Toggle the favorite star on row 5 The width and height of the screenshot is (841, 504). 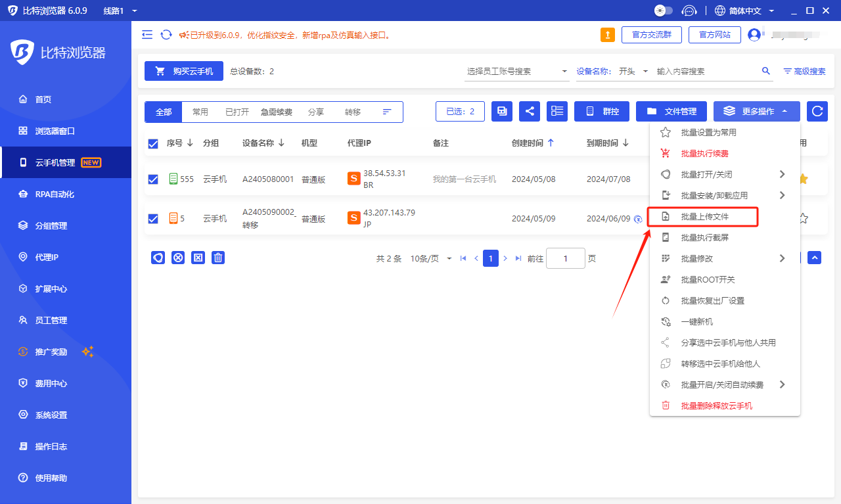click(803, 218)
